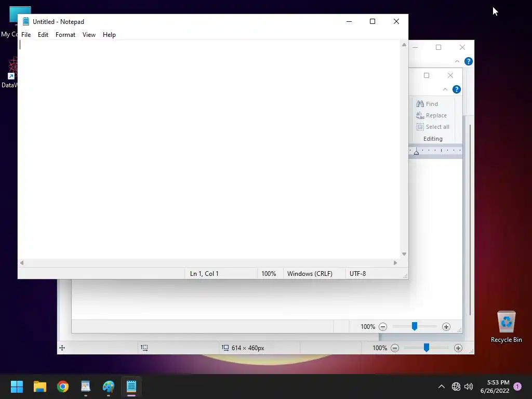Click the WordPad zoom slider thumb
The image size is (532, 399).
pyautogui.click(x=414, y=326)
